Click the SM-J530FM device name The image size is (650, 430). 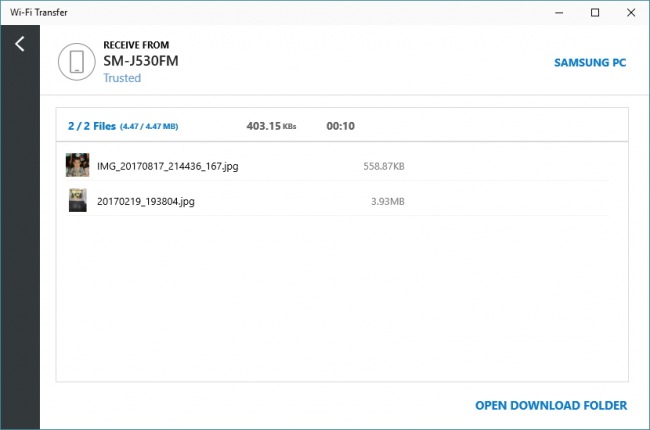pos(141,61)
